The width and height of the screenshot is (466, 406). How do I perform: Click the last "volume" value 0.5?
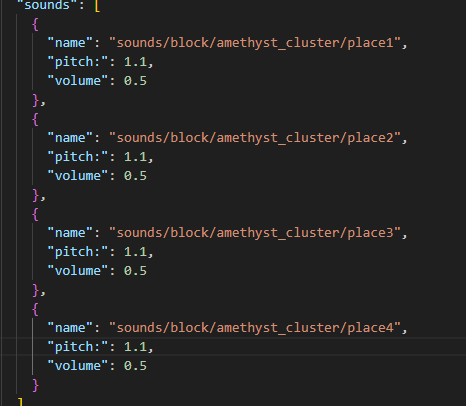(135, 366)
